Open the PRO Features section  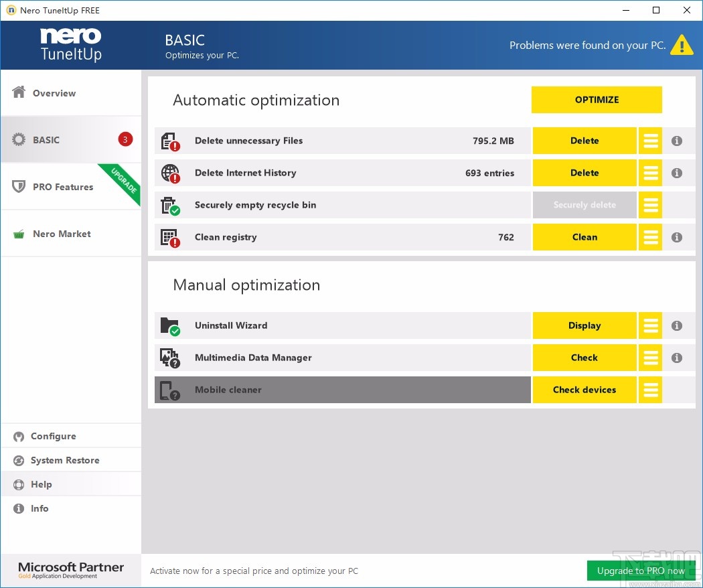71,187
